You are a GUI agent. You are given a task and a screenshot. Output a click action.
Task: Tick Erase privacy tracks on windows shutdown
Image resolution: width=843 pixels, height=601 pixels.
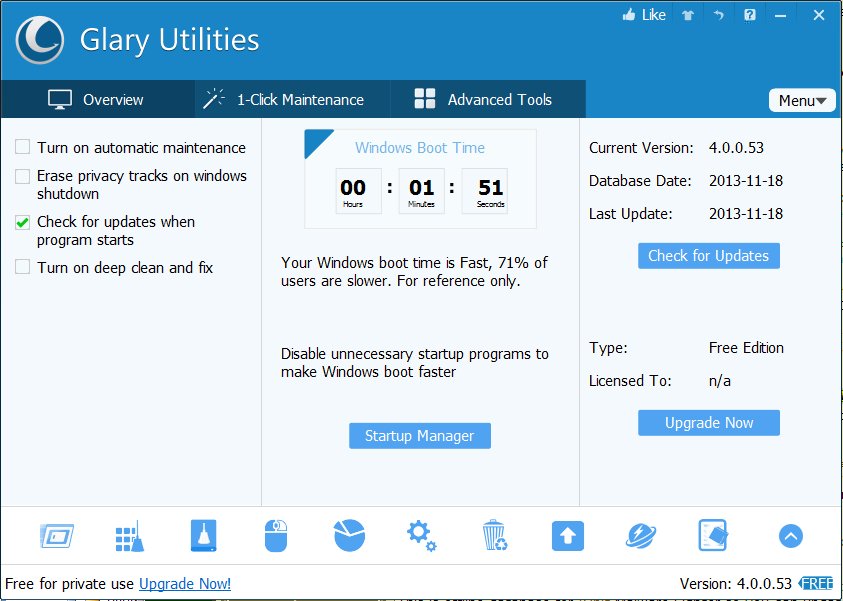tap(22, 176)
